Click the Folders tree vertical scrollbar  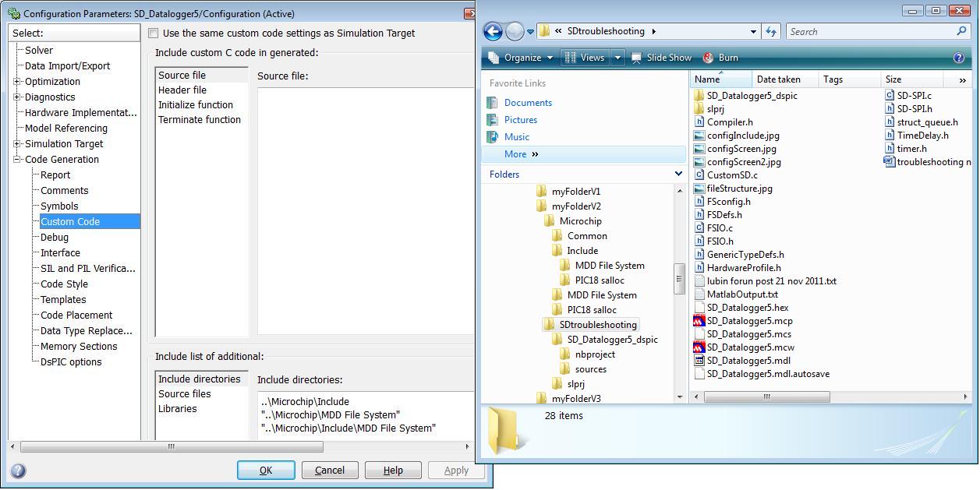coord(680,280)
